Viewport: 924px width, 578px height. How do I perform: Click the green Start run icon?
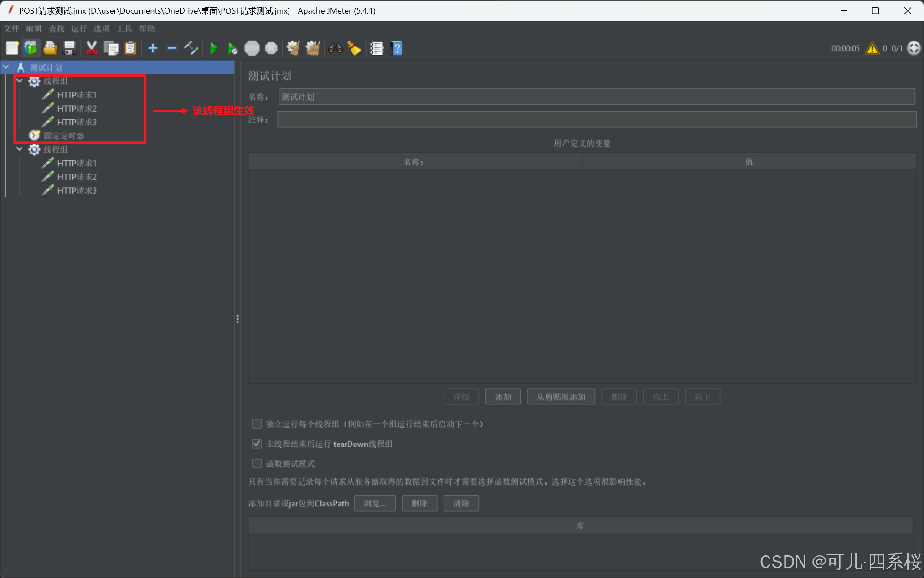[213, 48]
